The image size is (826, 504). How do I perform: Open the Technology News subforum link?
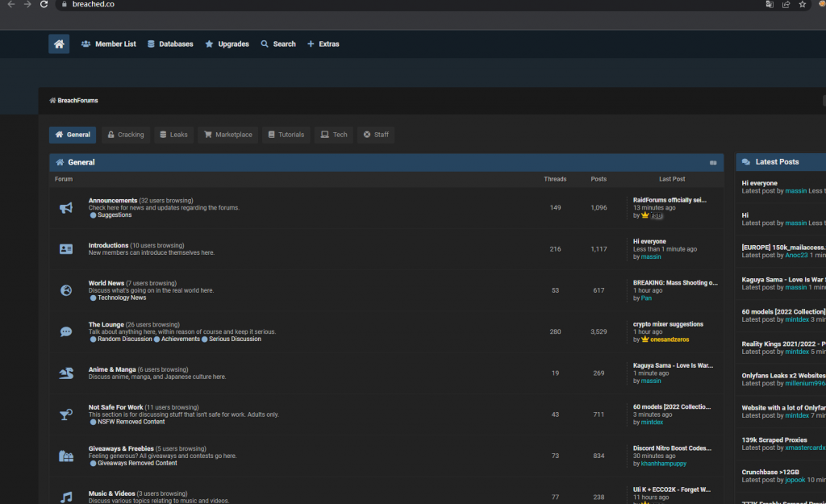(122, 298)
